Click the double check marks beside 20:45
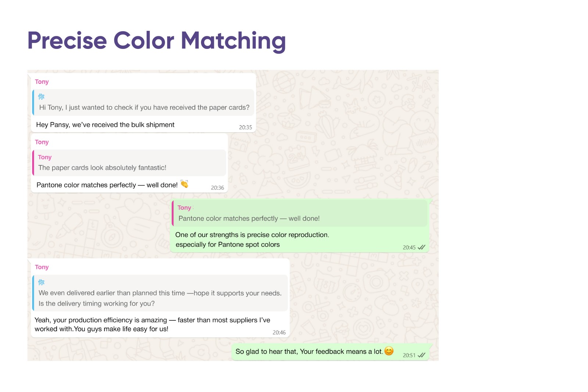588x392 pixels. coord(422,247)
